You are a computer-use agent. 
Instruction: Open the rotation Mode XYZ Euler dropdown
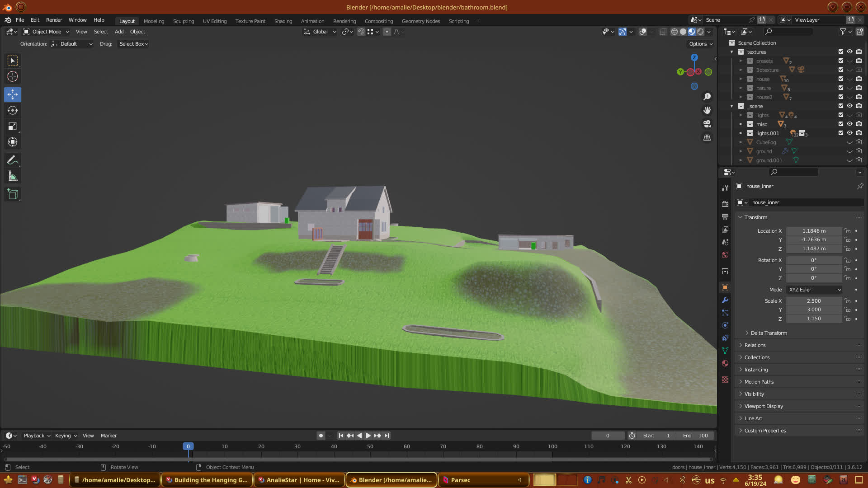pyautogui.click(x=814, y=290)
